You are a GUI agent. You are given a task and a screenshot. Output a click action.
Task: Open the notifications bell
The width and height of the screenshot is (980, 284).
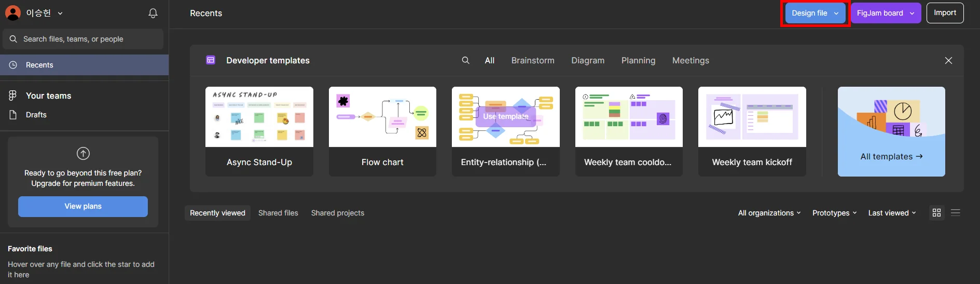click(x=153, y=13)
